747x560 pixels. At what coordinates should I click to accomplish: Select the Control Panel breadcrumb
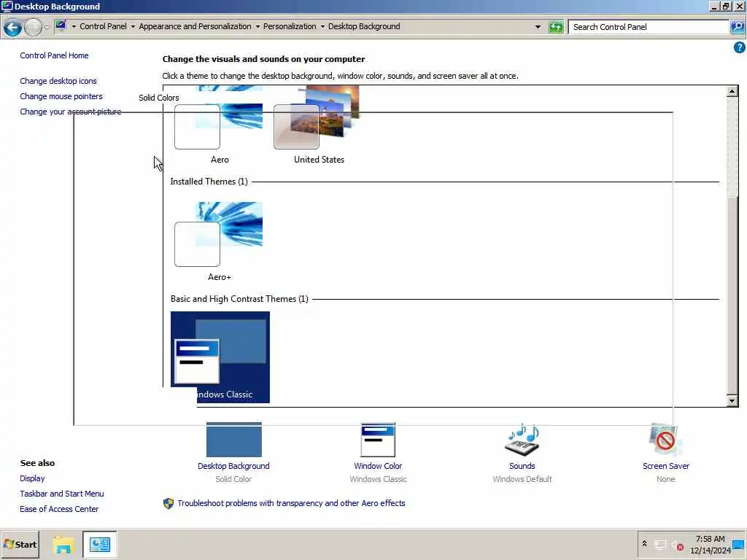[x=103, y=27]
